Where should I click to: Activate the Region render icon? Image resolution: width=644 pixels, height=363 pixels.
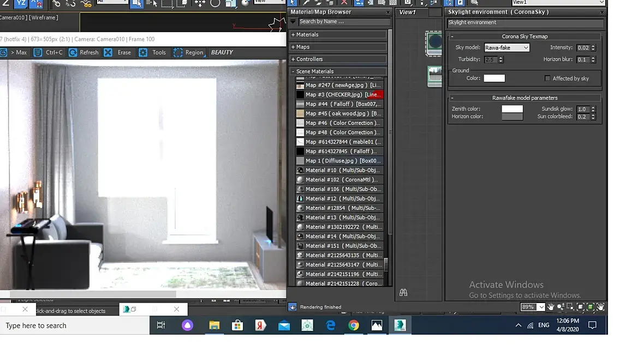(178, 52)
